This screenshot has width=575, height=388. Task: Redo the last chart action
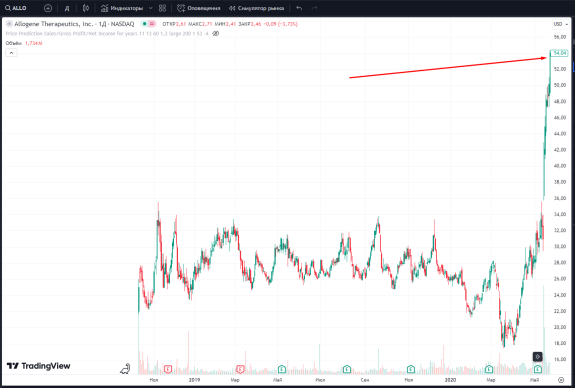tap(314, 8)
